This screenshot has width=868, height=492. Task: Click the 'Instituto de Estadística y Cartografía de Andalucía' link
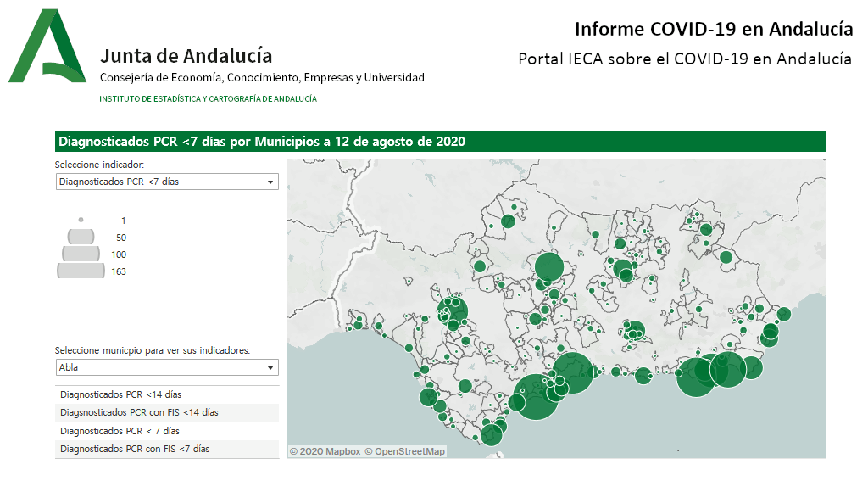click(209, 98)
